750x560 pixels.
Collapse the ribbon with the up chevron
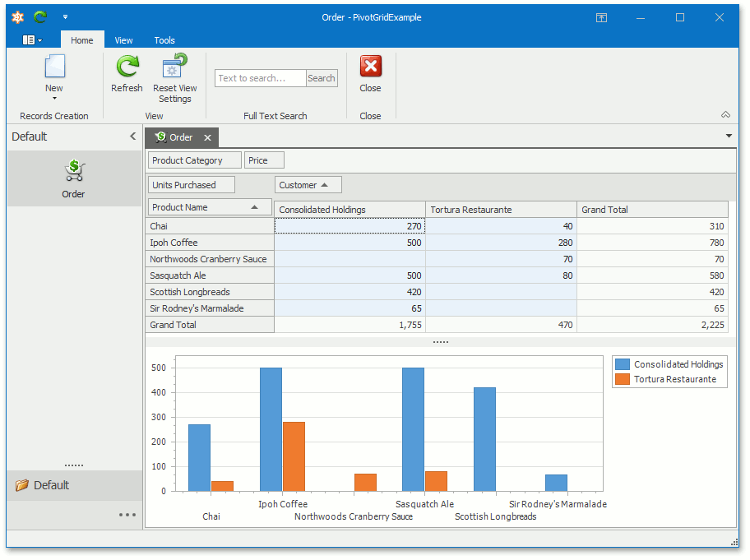point(725,115)
